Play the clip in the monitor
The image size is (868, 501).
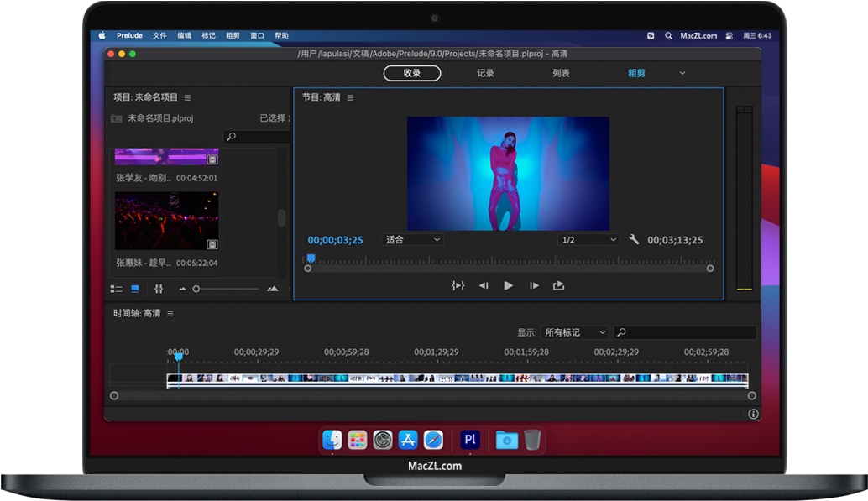(509, 285)
